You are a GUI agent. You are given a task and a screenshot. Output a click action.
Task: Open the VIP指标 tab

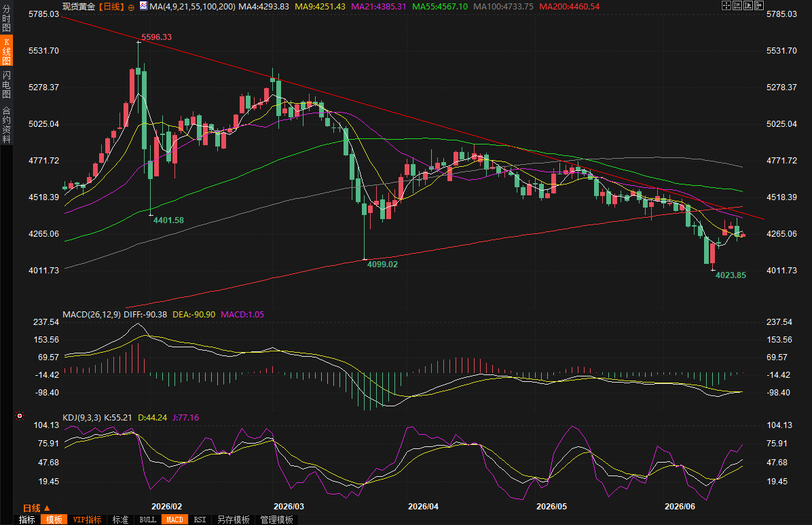pyautogui.click(x=87, y=520)
